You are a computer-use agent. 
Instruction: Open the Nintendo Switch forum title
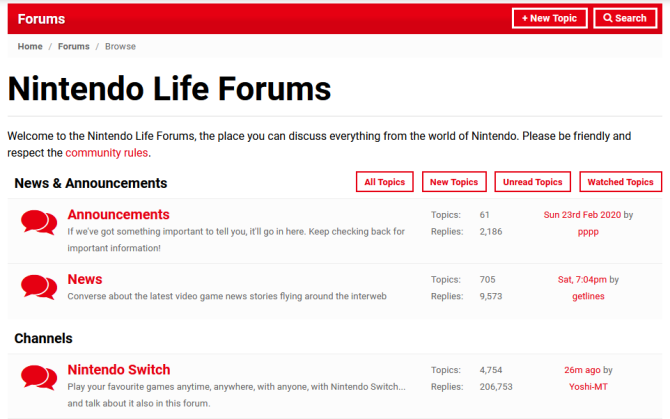tap(119, 370)
